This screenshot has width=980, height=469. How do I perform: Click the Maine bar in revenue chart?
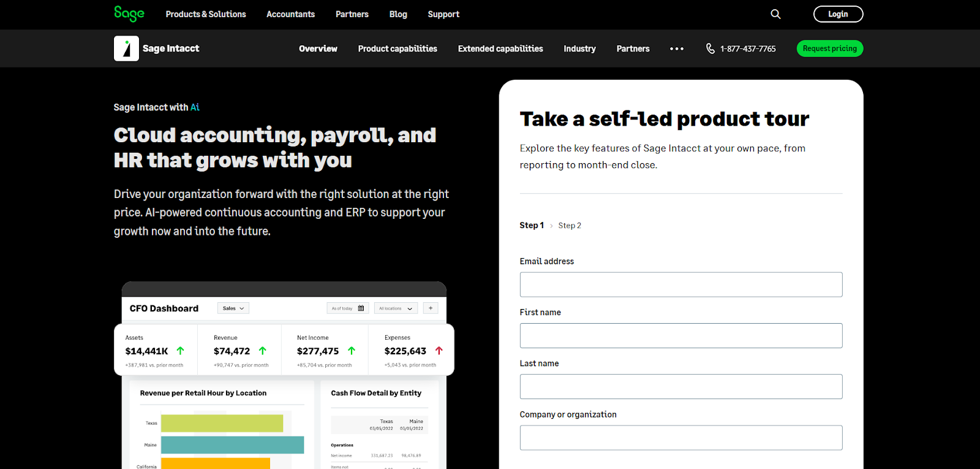click(232, 444)
